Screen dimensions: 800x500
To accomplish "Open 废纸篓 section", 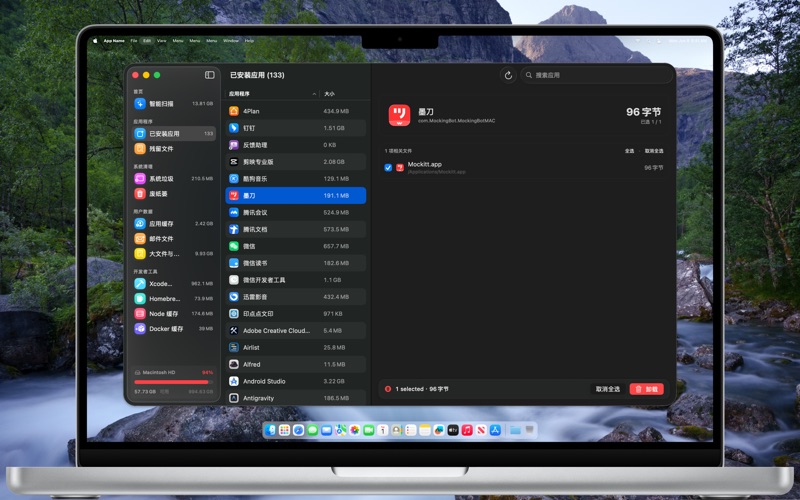I will click(174, 193).
